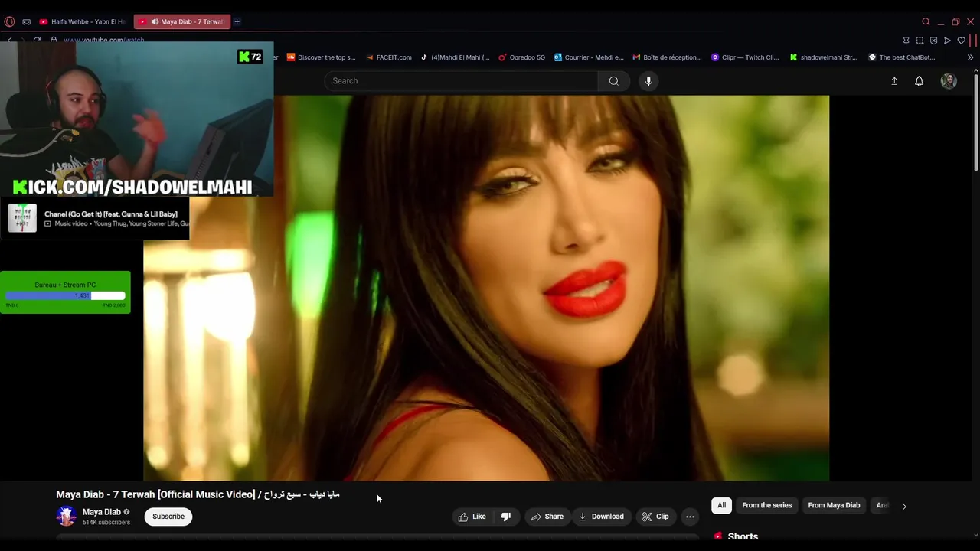Open a new browser tab with plus
The height and width of the screenshot is (551, 980).
pyautogui.click(x=237, y=21)
